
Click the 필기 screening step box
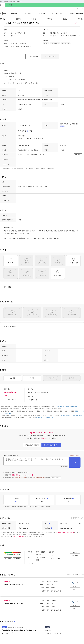[52, 378]
